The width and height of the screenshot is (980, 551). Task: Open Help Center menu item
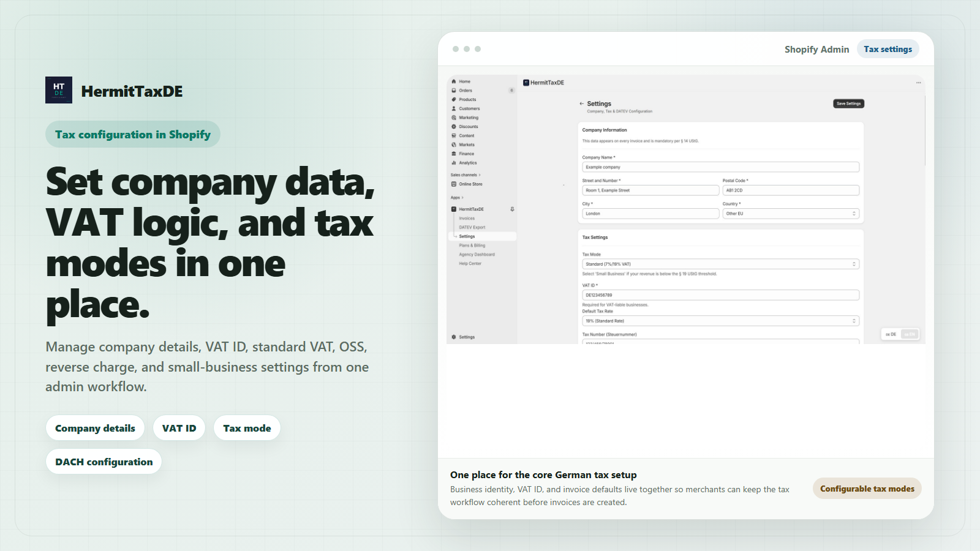pyautogui.click(x=470, y=264)
